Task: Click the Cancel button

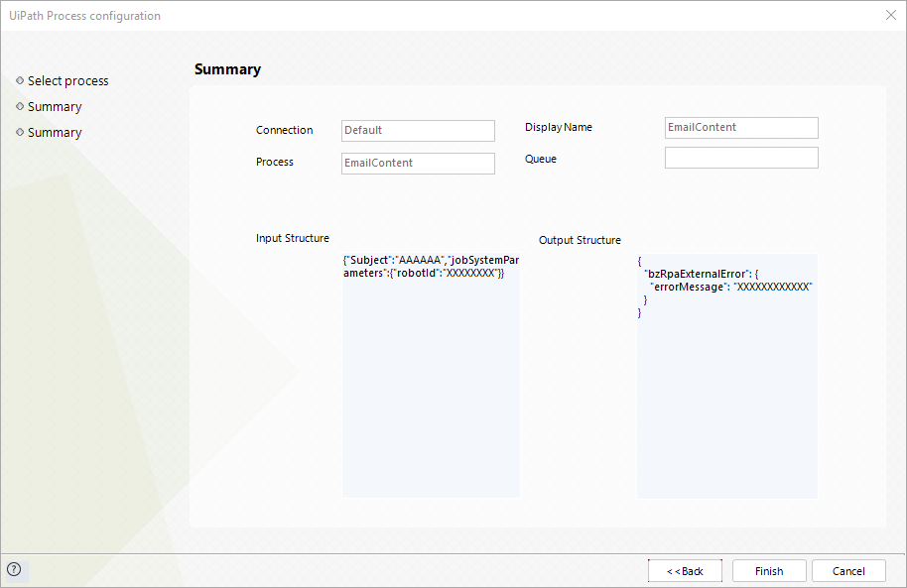Action: (848, 571)
